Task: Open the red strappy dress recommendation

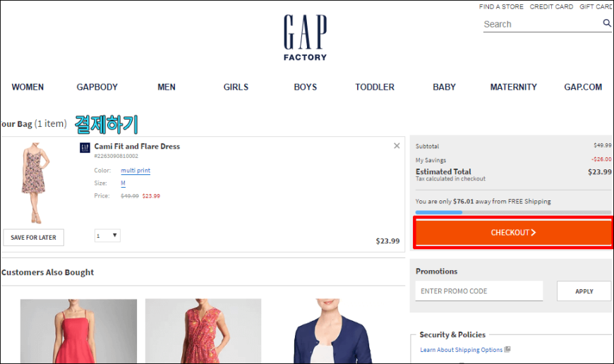Action: [79, 331]
